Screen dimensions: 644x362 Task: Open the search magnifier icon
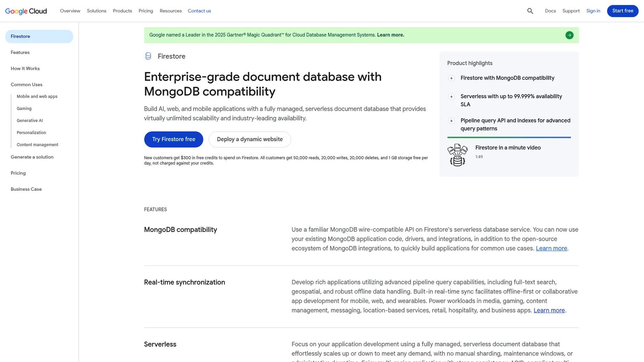pos(530,11)
